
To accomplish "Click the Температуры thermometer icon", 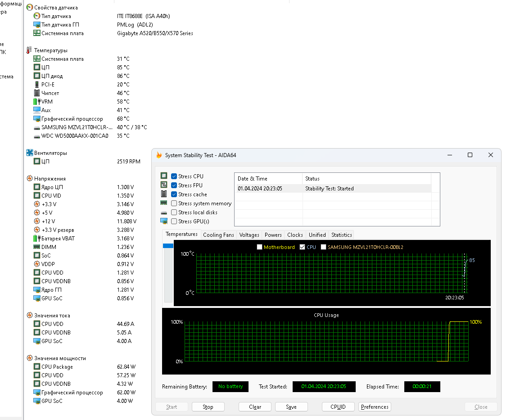I will coord(29,50).
